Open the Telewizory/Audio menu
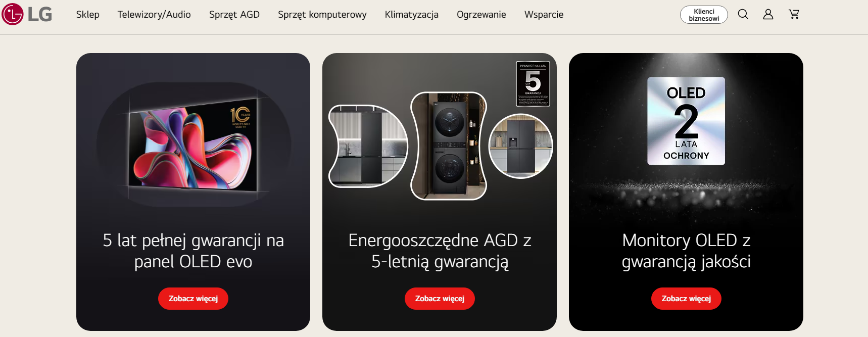Image resolution: width=868 pixels, height=337 pixels. point(154,15)
